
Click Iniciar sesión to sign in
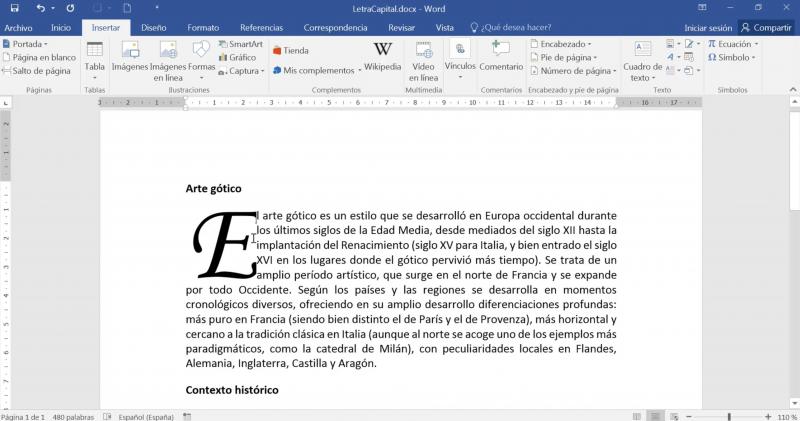coord(708,28)
